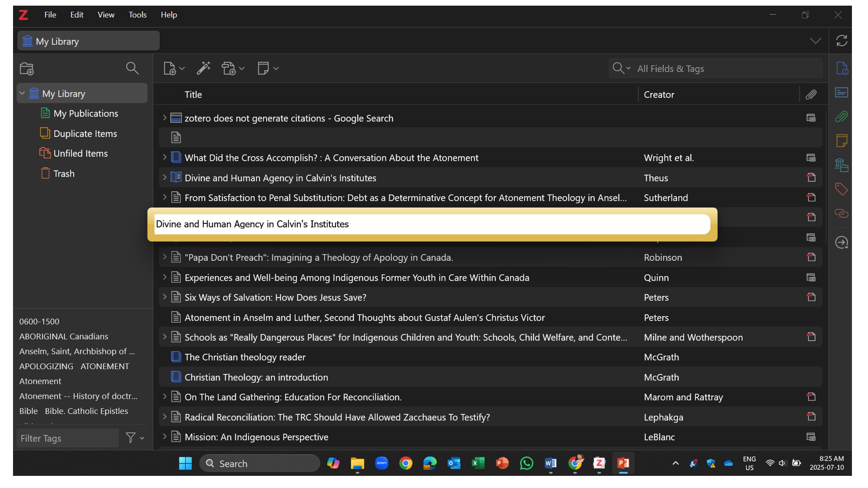Click the Sync with Zotero icon
The width and height of the screenshot is (868, 488).
click(842, 41)
